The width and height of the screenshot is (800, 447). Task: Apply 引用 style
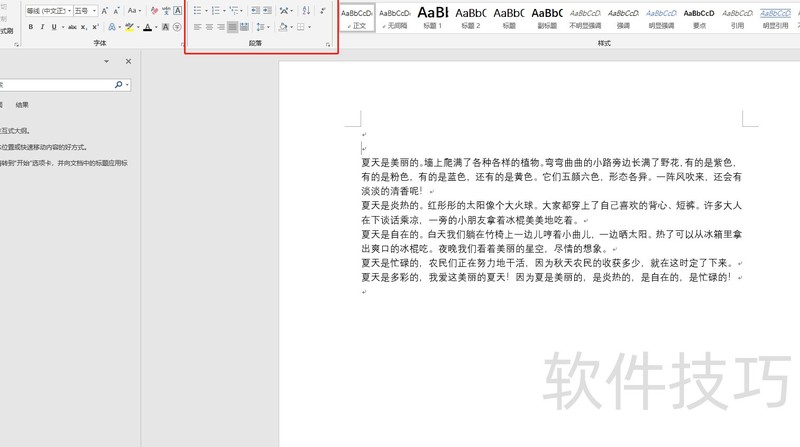pyautogui.click(x=737, y=18)
